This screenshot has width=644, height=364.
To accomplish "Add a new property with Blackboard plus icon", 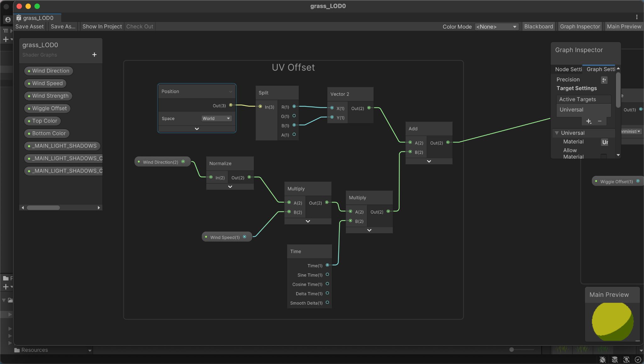I will tap(94, 55).
